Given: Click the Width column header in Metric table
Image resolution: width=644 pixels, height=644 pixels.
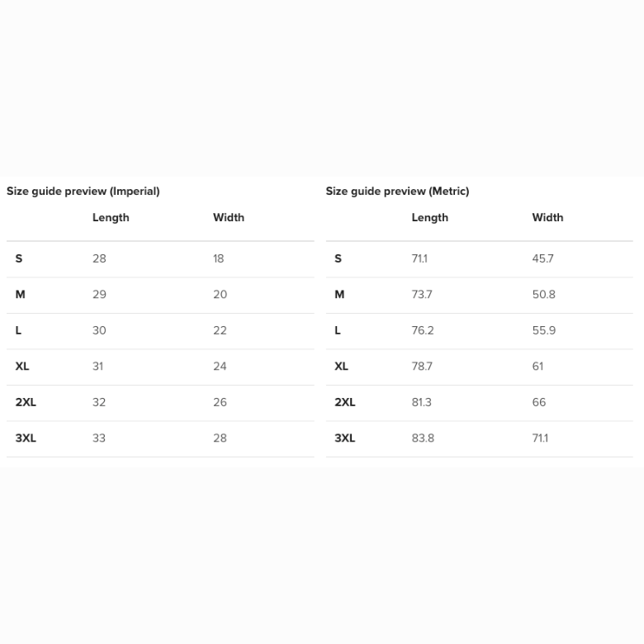Looking at the screenshot, I should click(x=547, y=217).
